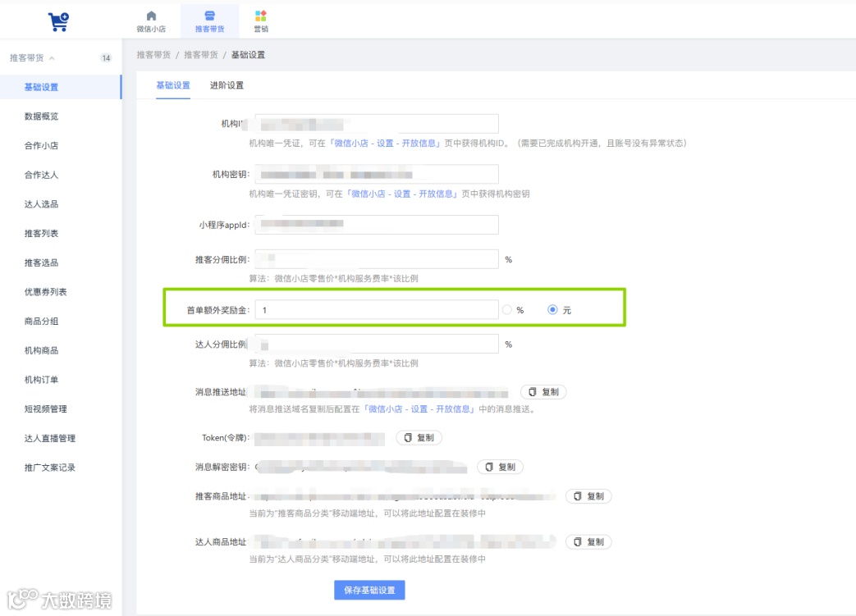
Task: Open 商品分组 sidebar item
Action: (x=42, y=322)
